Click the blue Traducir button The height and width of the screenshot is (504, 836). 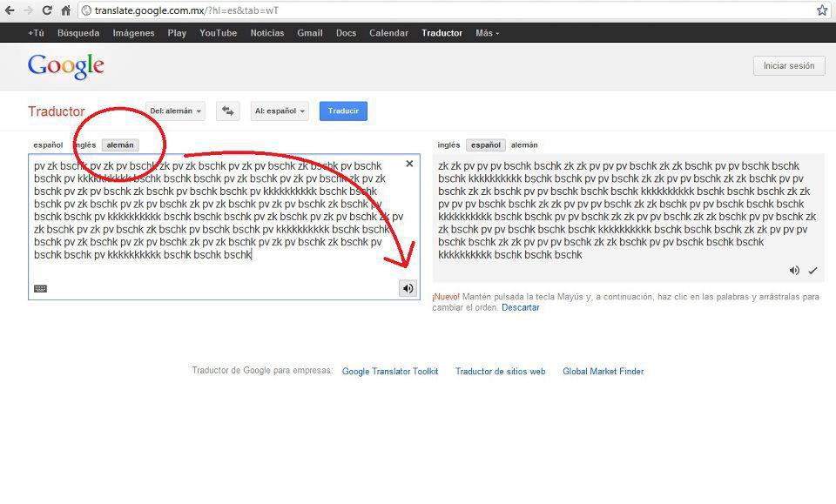tap(343, 111)
